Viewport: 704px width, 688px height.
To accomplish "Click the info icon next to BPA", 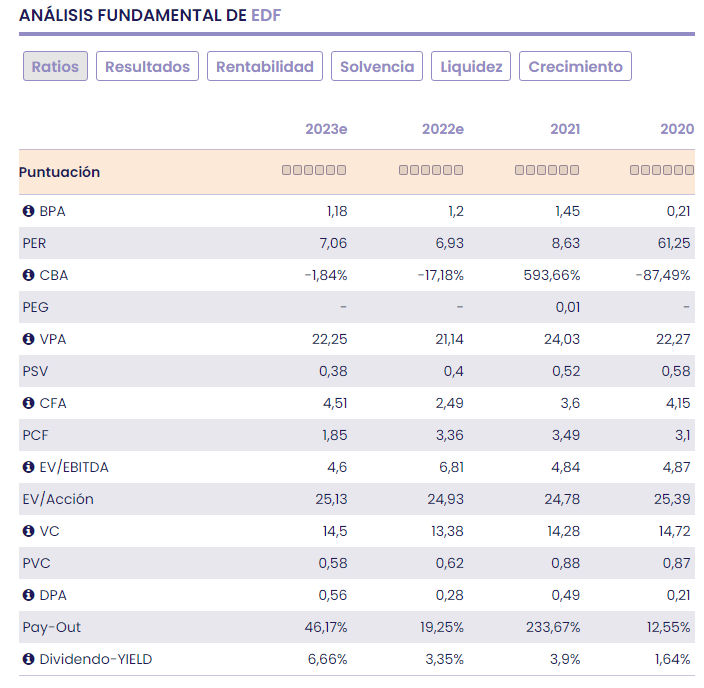I will coord(28,211).
